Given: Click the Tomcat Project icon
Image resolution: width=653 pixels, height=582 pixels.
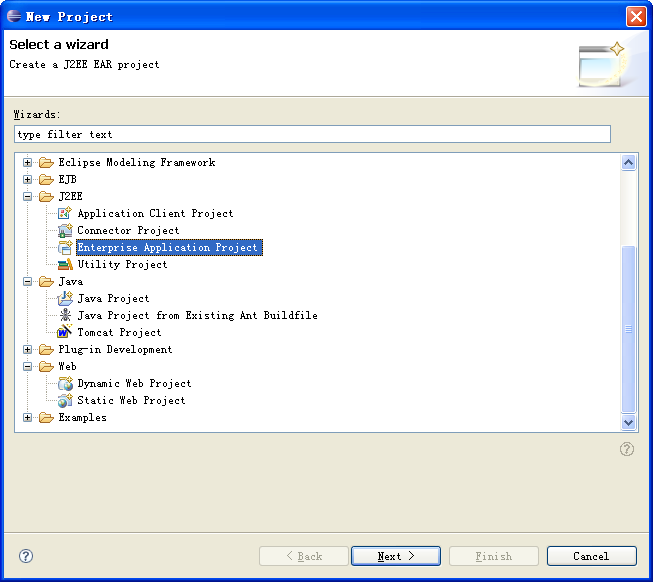Looking at the screenshot, I should coord(65,332).
